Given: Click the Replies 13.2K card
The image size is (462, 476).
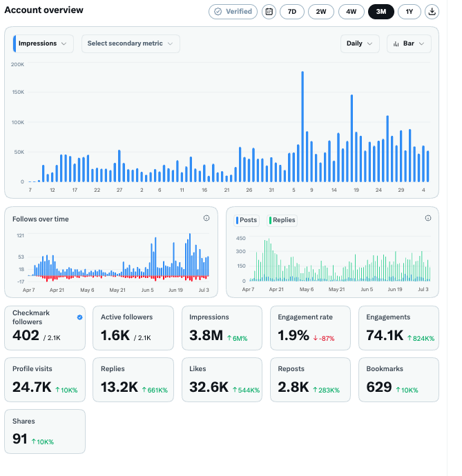Looking at the screenshot, I should click(133, 380).
